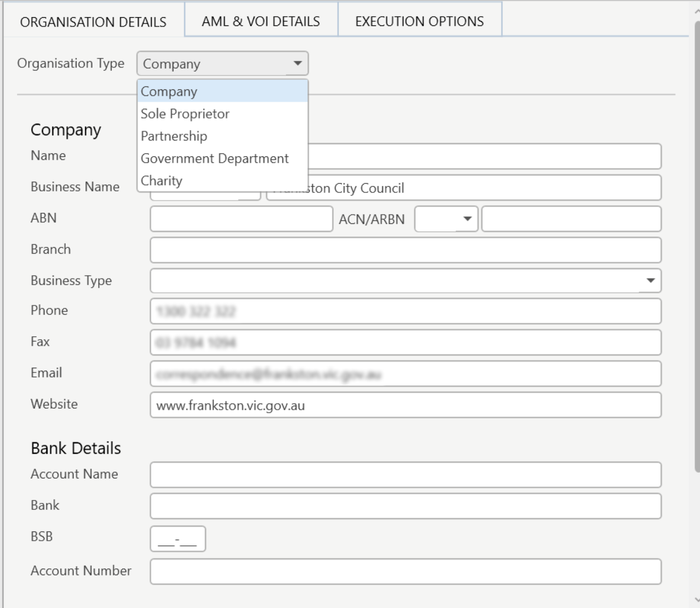Select the Organisation Details tab

click(93, 22)
